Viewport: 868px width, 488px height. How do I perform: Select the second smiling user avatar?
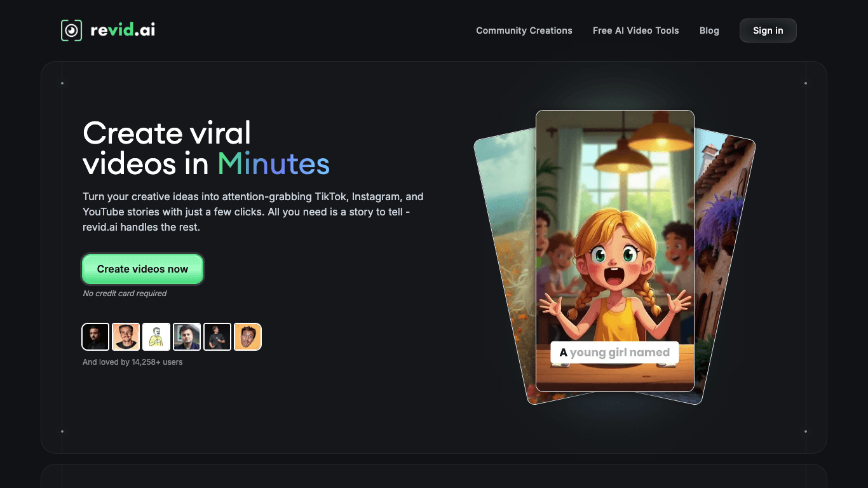coord(126,337)
